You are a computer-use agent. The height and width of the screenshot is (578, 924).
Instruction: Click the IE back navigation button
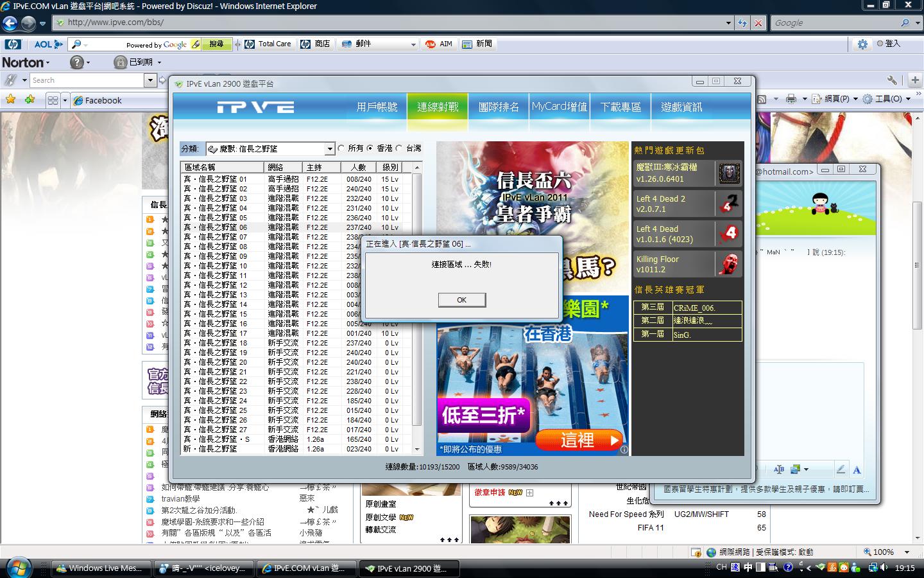point(10,23)
